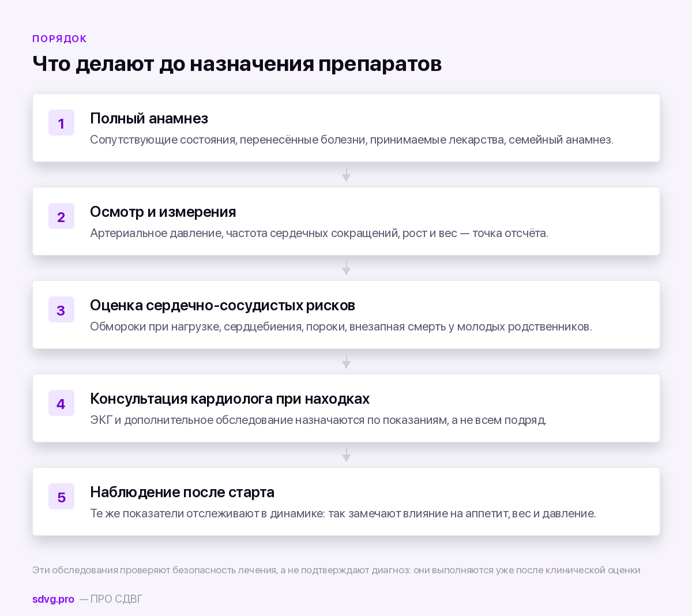Select 'Наблюдение после старта' title
Viewport: 692px width, 616px height.
[182, 492]
